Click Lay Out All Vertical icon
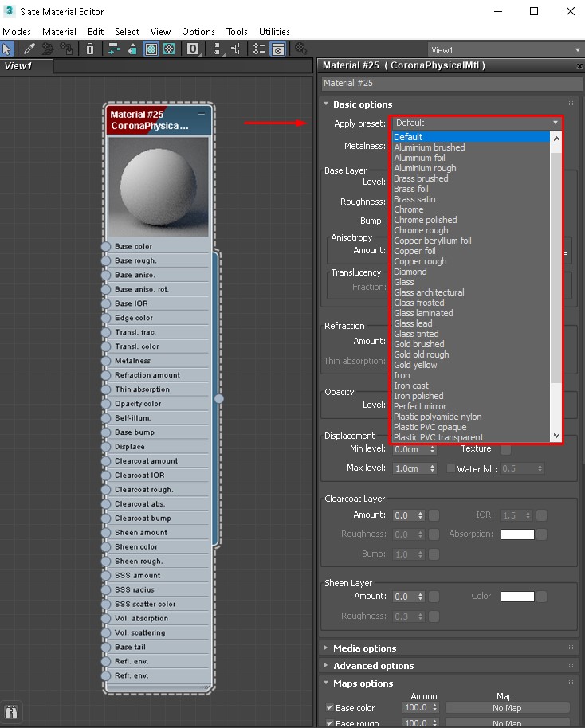Viewport: 585px width, 728px height. click(x=217, y=49)
